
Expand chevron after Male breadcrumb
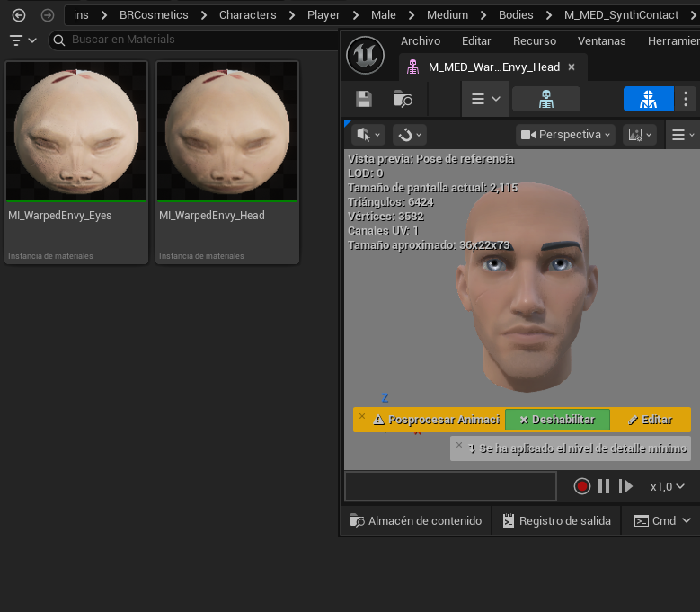412,15
